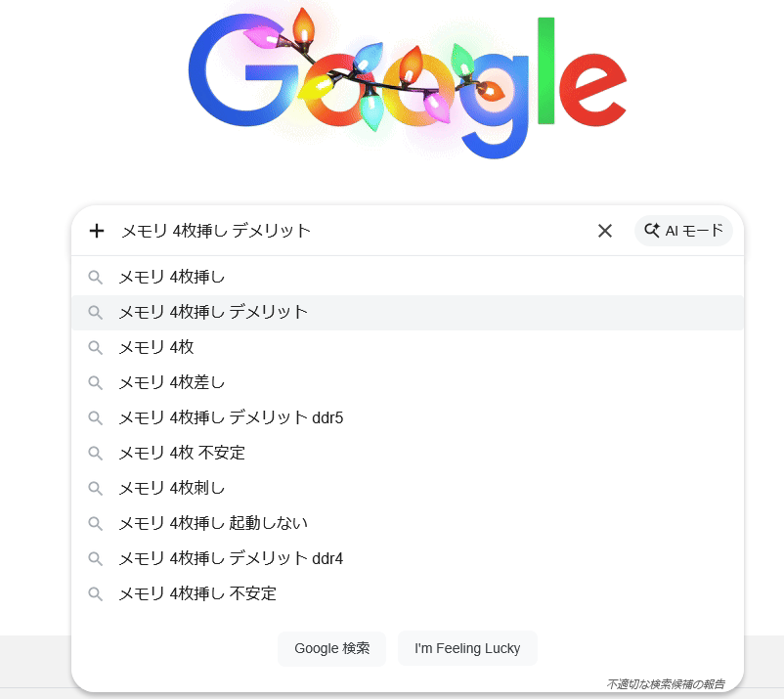This screenshot has height=699, width=784.
Task: Choose the メモリ 4枚挿し 起動しない suggestion
Action: (213, 524)
